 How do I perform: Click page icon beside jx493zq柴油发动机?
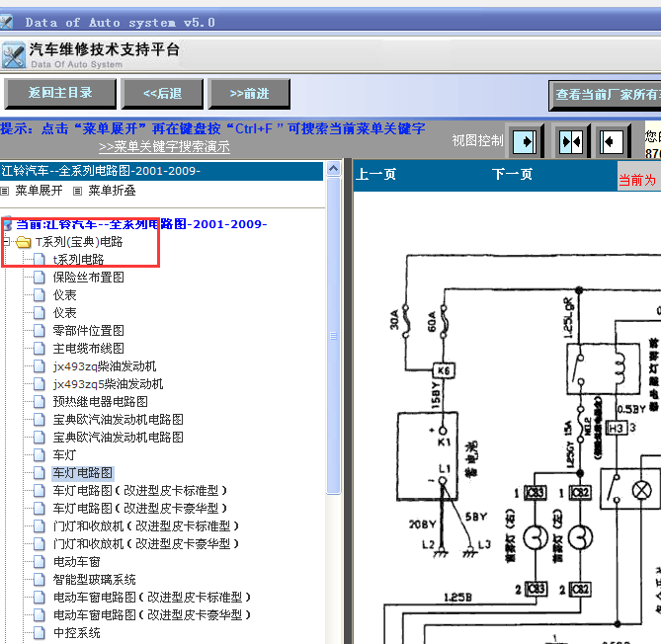(40, 366)
